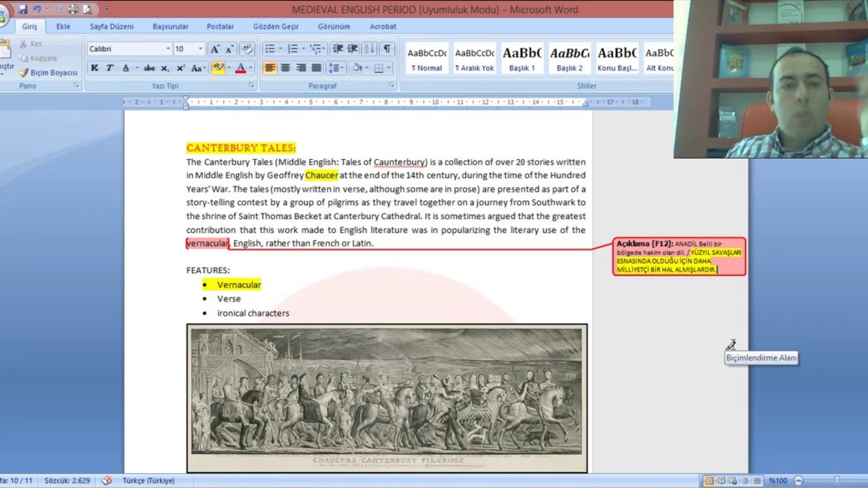Expand the numbered list dropdown
The image size is (868, 488).
[303, 49]
